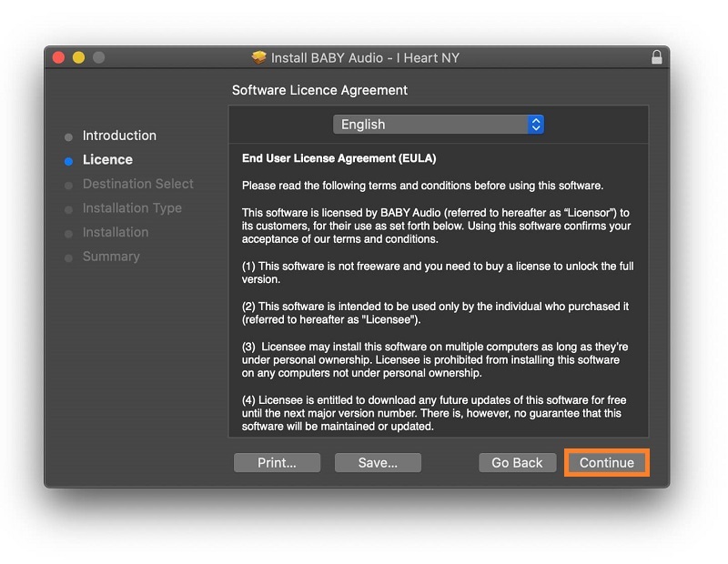The width and height of the screenshot is (728, 564).
Task: Click the blue bullet beside Licence
Action: tap(69, 161)
